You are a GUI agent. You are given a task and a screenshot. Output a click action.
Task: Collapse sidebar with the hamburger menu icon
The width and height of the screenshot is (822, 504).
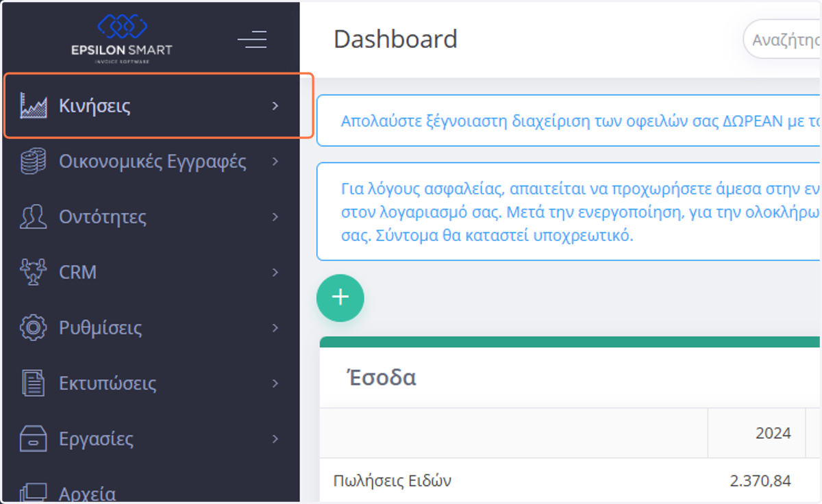click(252, 39)
